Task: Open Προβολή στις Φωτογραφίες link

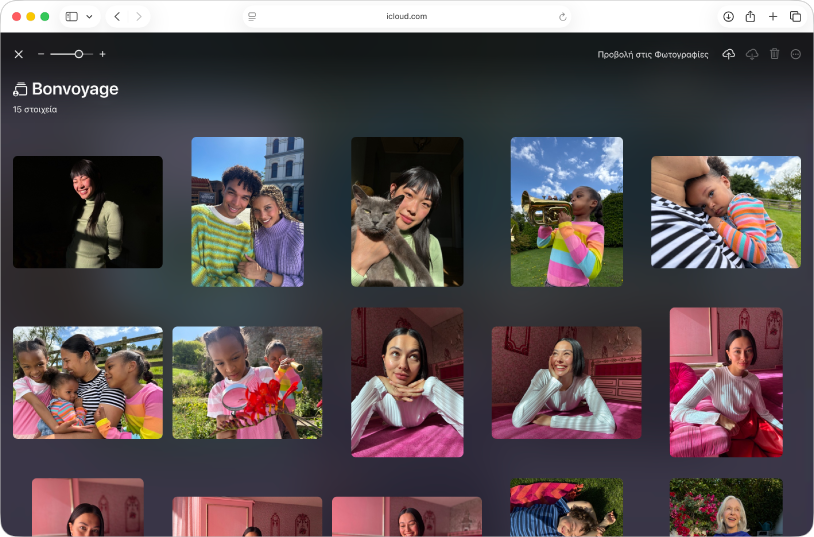Action: (x=652, y=54)
